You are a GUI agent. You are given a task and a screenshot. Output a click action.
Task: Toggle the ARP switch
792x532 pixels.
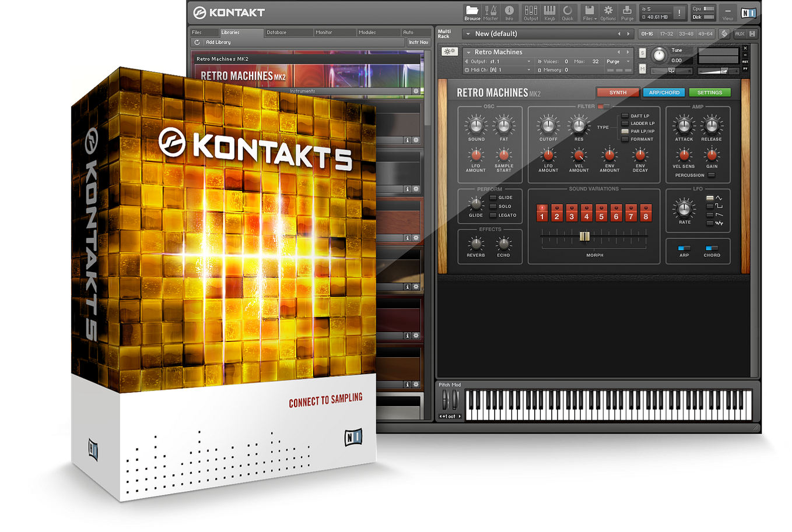point(684,248)
